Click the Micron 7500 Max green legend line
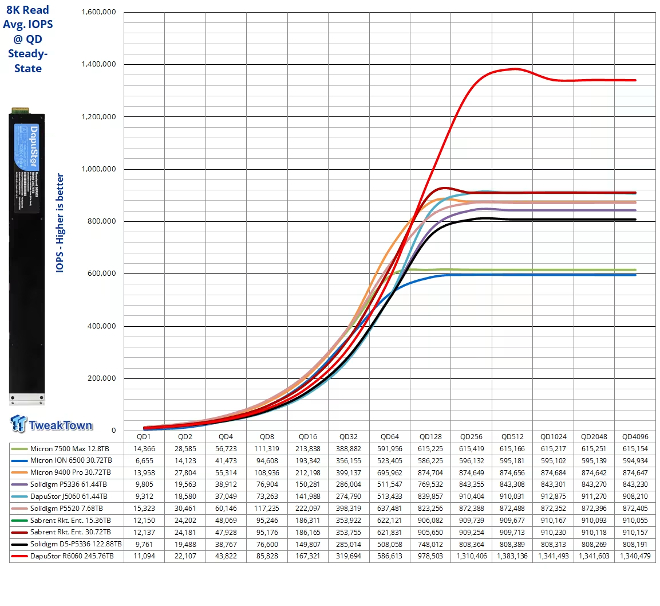 (x=19, y=449)
